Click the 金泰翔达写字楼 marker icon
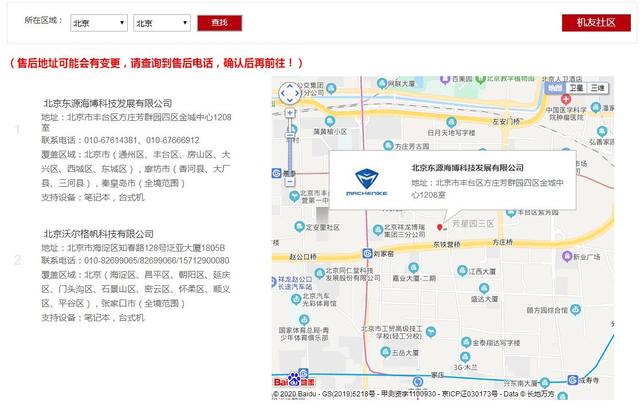Screen dimensions: 640x417 tap(466, 342)
